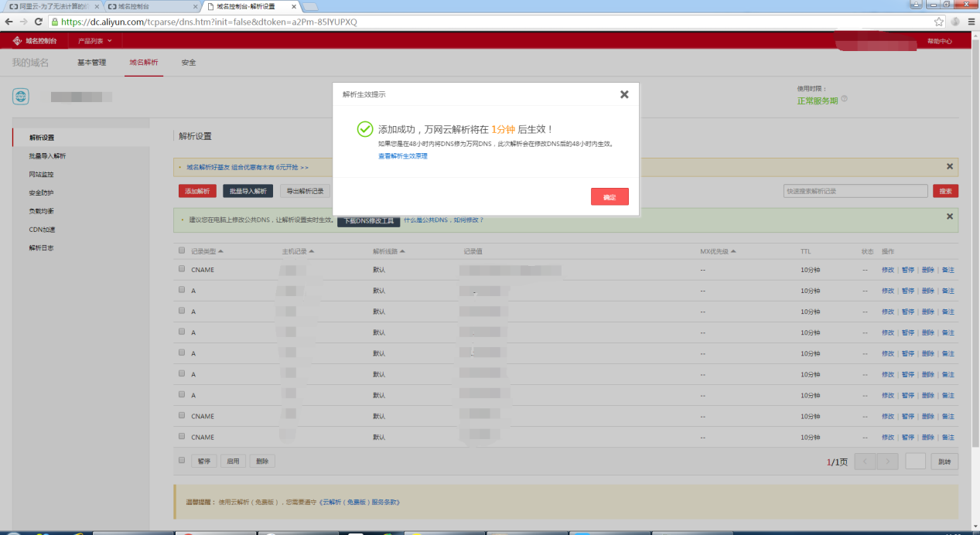Screen dimensions: 980x535
Task: Toggle the checkbox beside the bottom 暂停 button
Action: click(x=182, y=460)
